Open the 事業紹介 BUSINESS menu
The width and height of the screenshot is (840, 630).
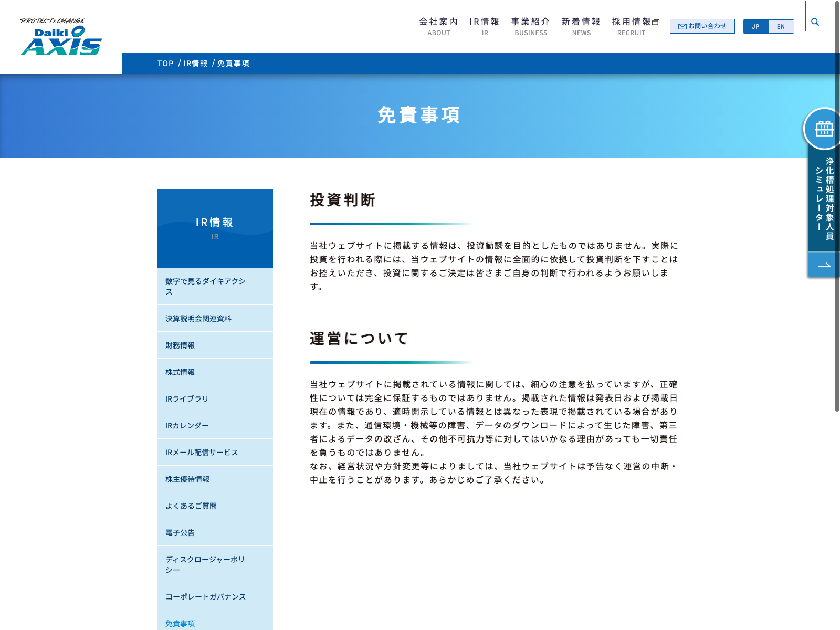[531, 27]
